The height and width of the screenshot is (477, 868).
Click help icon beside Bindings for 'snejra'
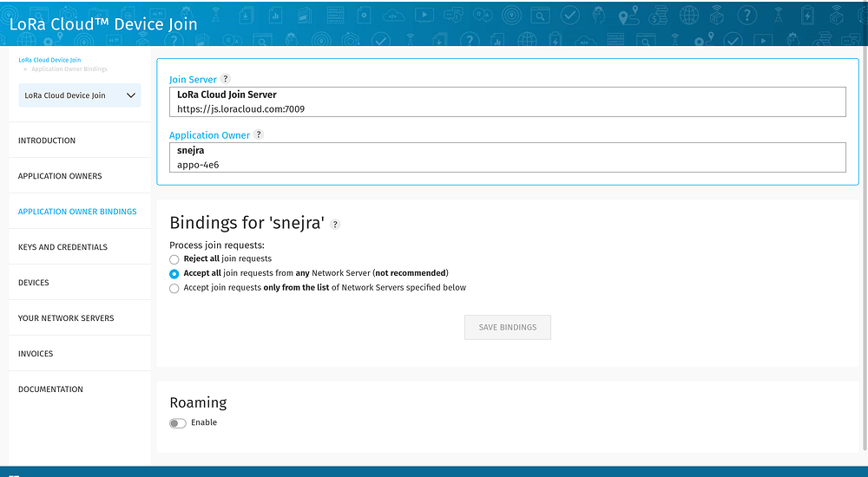coord(335,224)
